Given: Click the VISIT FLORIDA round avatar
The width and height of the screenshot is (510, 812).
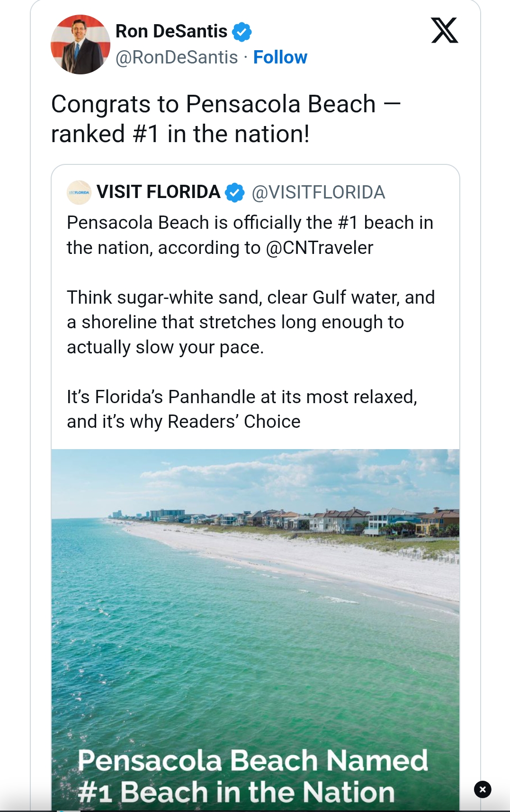Looking at the screenshot, I should [x=79, y=192].
